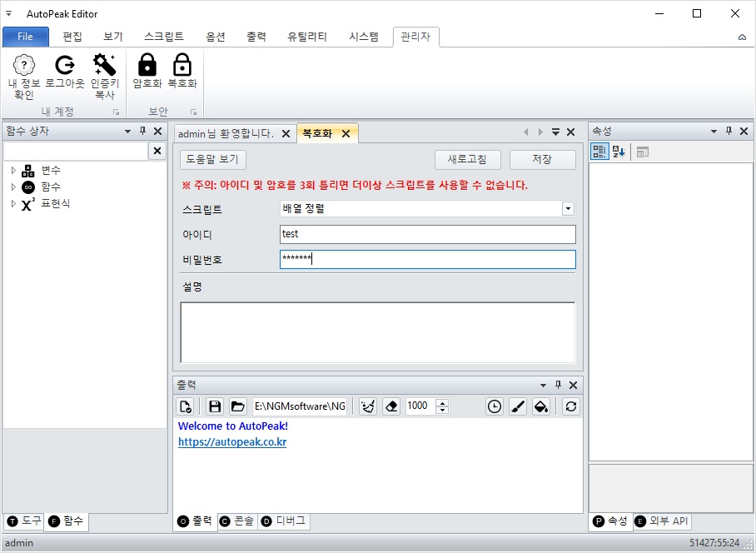Click the 저장 button
This screenshot has width=756, height=553.
pos(542,160)
